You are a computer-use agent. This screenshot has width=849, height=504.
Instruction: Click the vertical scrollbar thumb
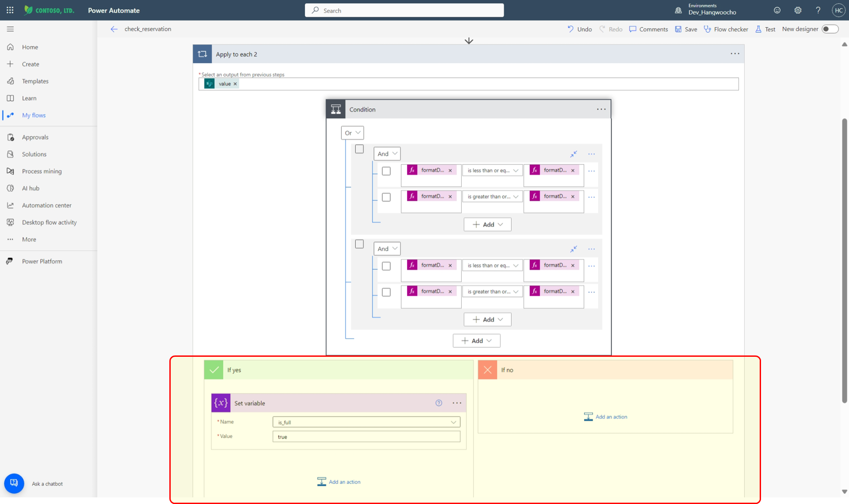pos(844,261)
